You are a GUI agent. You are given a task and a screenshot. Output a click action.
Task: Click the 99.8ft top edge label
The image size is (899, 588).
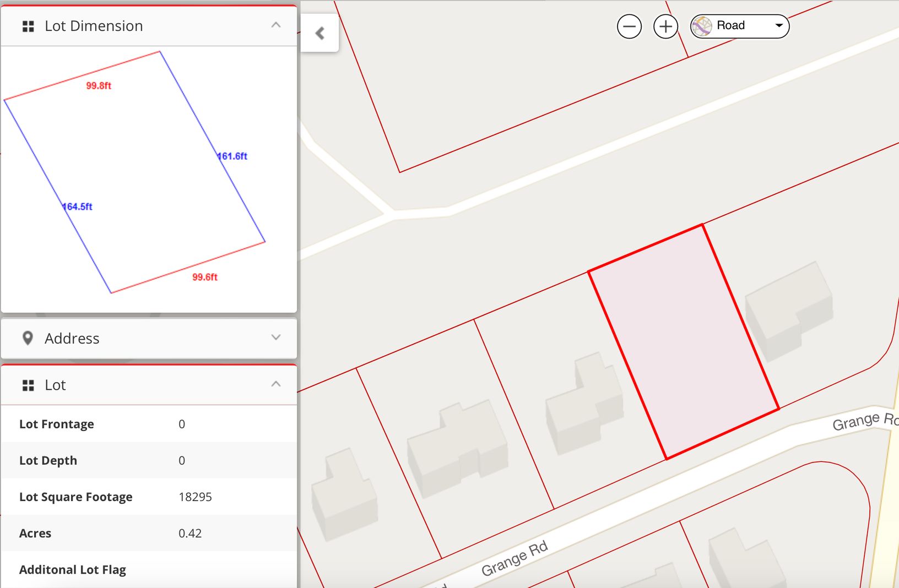pos(99,86)
